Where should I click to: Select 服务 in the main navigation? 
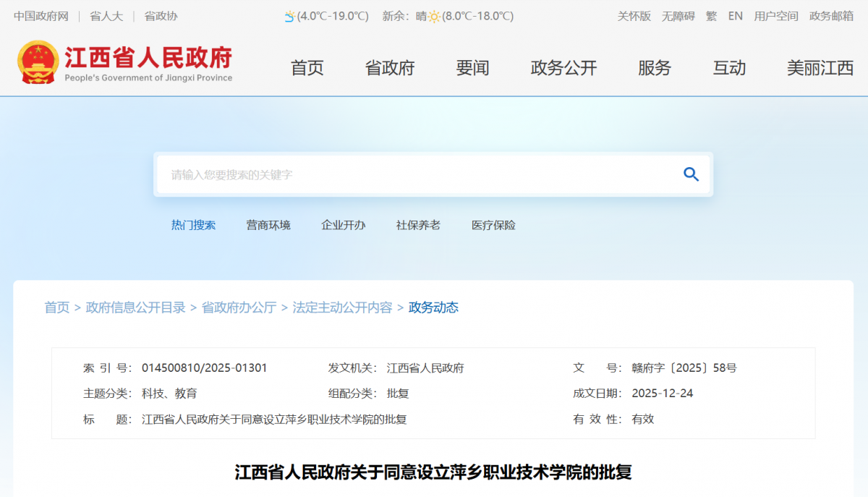pos(655,68)
